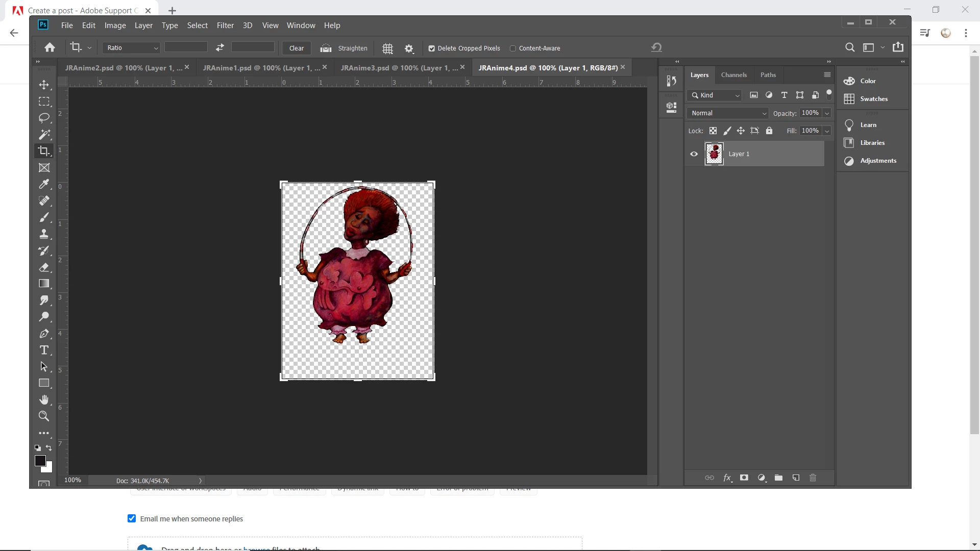Create a new layer with bottom icon

coord(796,478)
